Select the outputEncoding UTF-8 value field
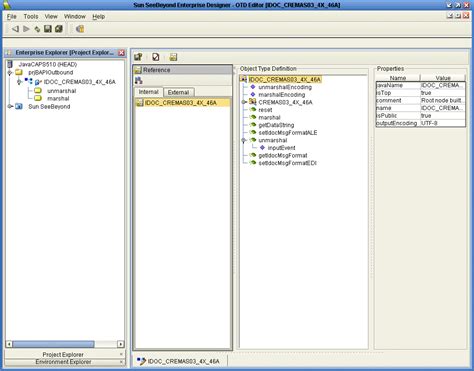 (443, 123)
